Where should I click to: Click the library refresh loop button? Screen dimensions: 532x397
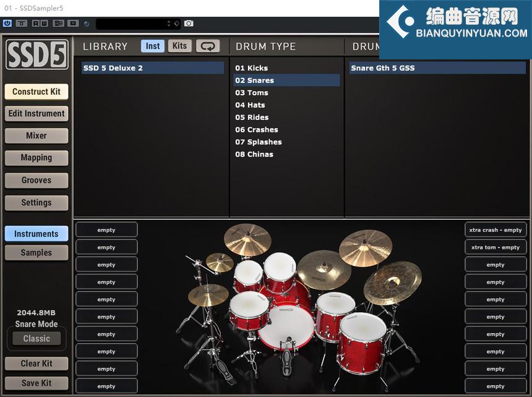208,46
